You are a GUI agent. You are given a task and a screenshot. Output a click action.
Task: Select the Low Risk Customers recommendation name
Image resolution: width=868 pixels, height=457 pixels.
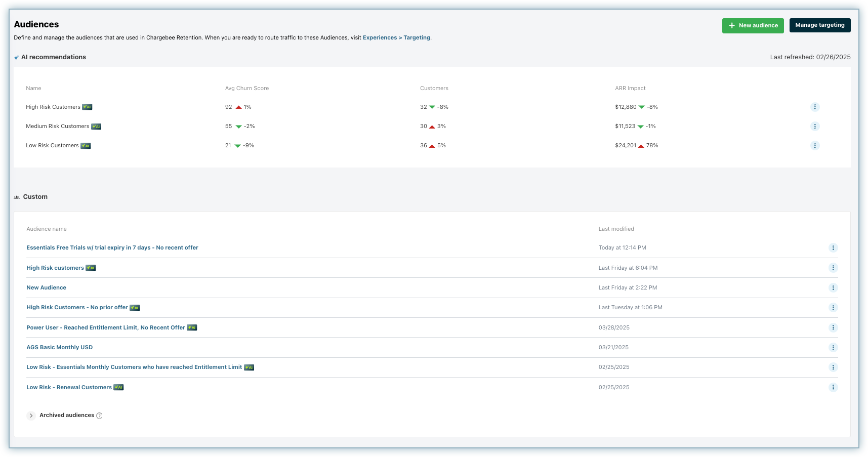tap(52, 145)
